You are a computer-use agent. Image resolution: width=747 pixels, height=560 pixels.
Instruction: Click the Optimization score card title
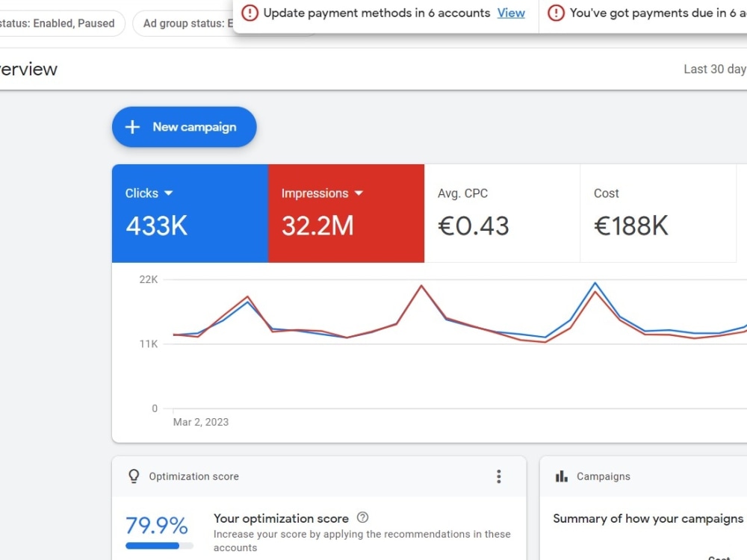pos(194,476)
